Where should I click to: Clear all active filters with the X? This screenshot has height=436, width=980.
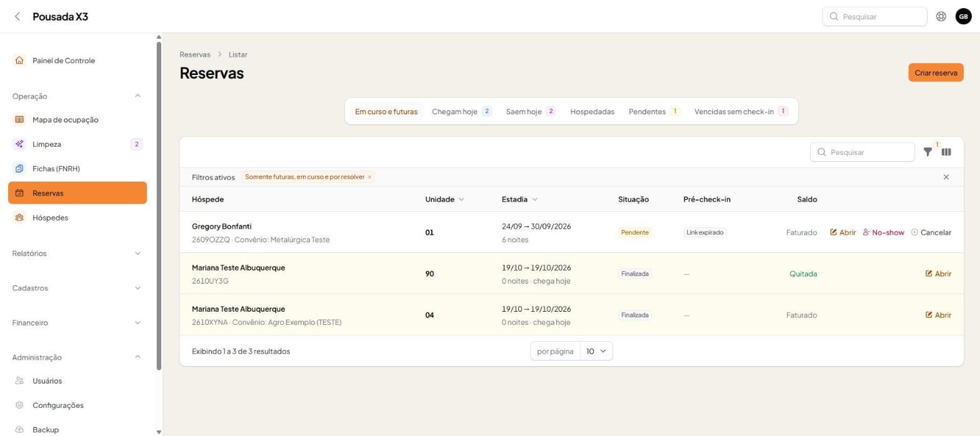pyautogui.click(x=946, y=177)
